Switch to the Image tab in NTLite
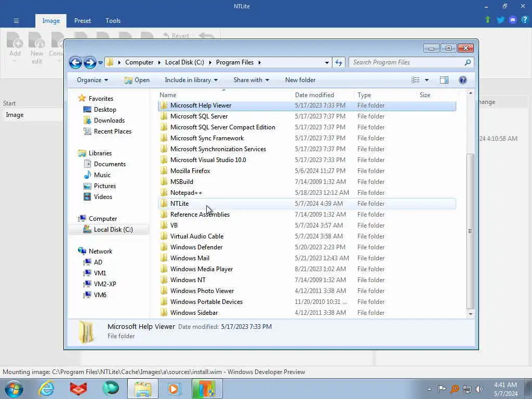This screenshot has width=532, height=399. (x=51, y=21)
